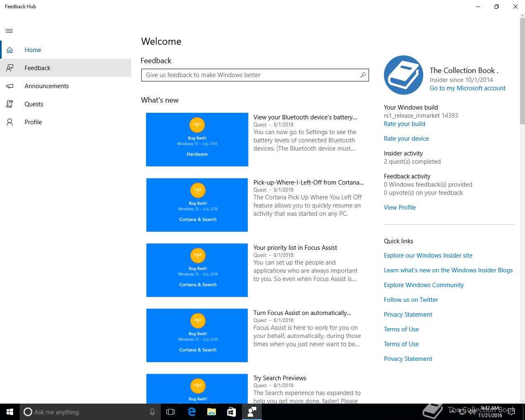Open File Explorer from taskbar
The width and height of the screenshot is (525, 420).
point(211,412)
